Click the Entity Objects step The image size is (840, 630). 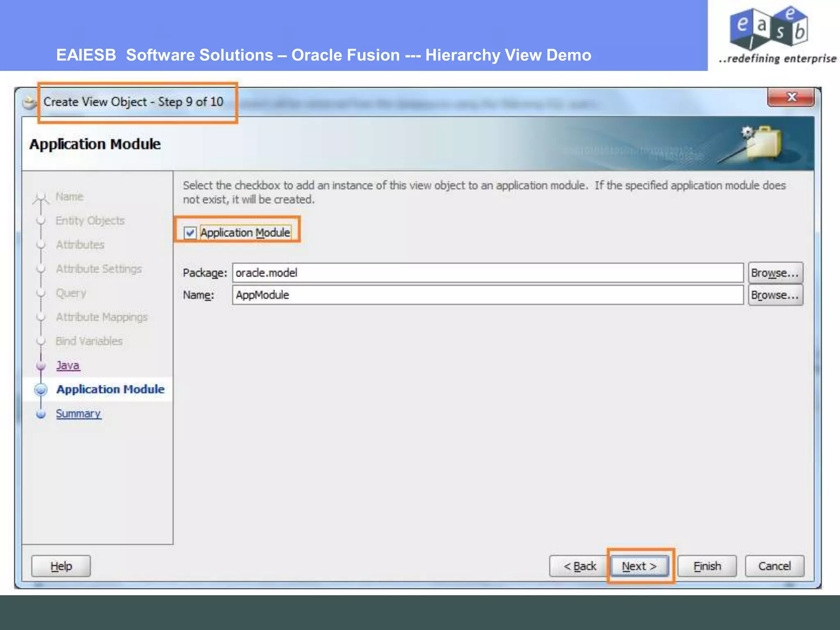coord(90,221)
